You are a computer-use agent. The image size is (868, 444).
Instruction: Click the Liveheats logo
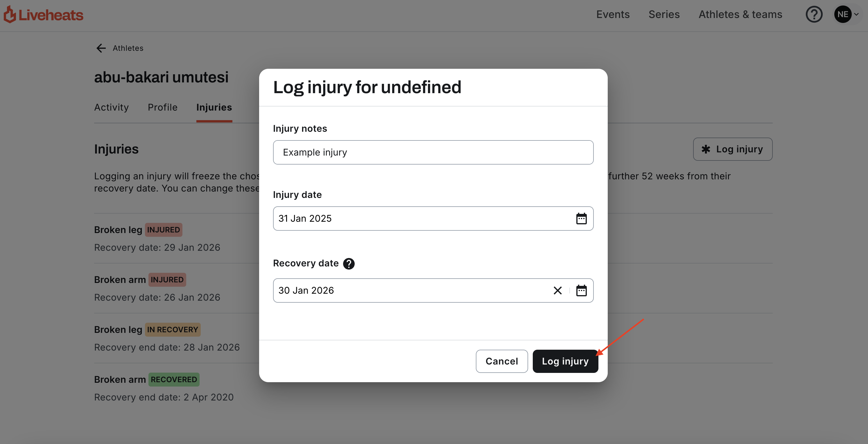coord(44,15)
